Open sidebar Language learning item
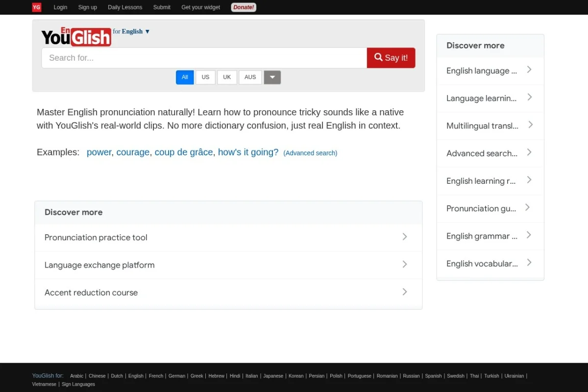 (x=490, y=98)
